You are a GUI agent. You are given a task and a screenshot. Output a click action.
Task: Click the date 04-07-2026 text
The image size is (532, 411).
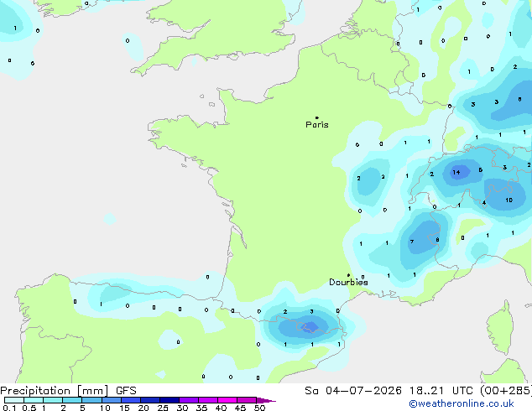click(x=363, y=391)
